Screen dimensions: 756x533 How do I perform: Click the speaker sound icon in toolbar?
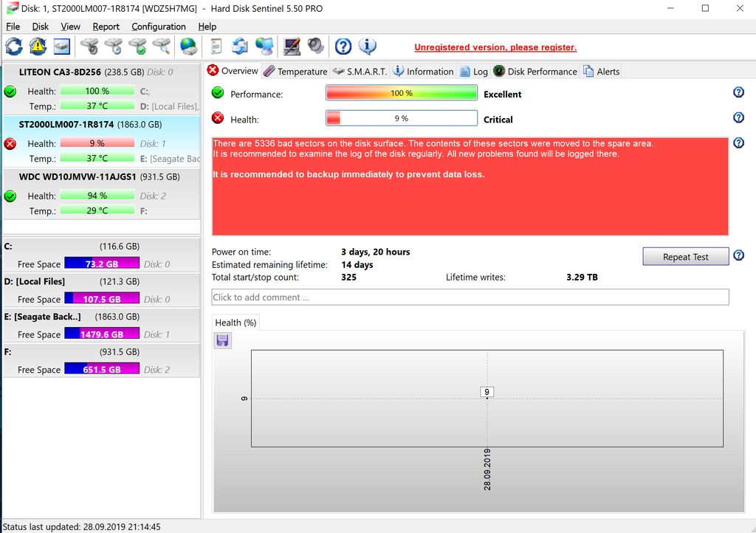316,47
